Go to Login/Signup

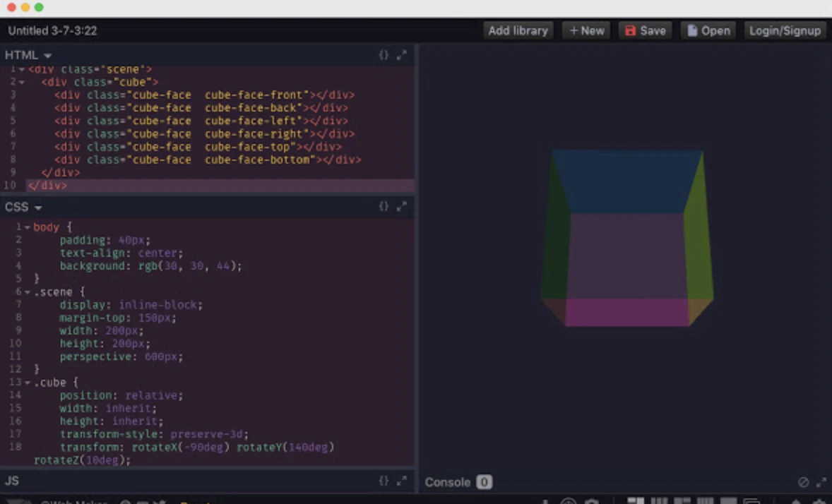(x=785, y=31)
